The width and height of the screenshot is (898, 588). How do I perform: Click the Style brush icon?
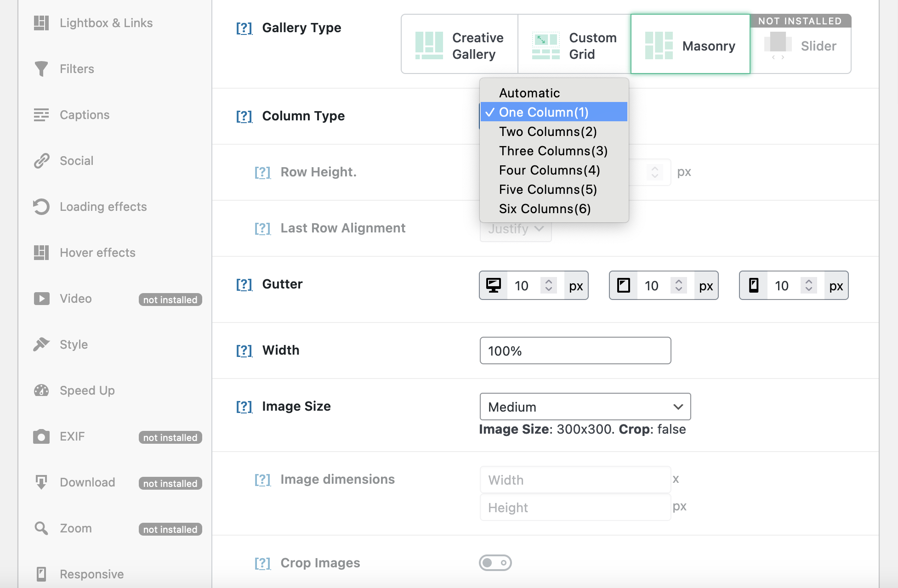pos(41,345)
